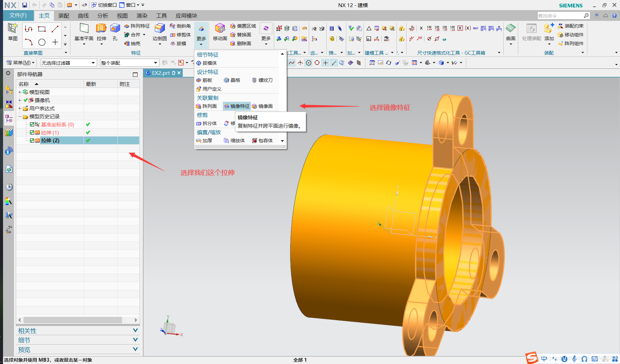Viewport: 620px width, 364px height.
Task: Open the 整个装配 scope dropdown
Action: (x=129, y=63)
